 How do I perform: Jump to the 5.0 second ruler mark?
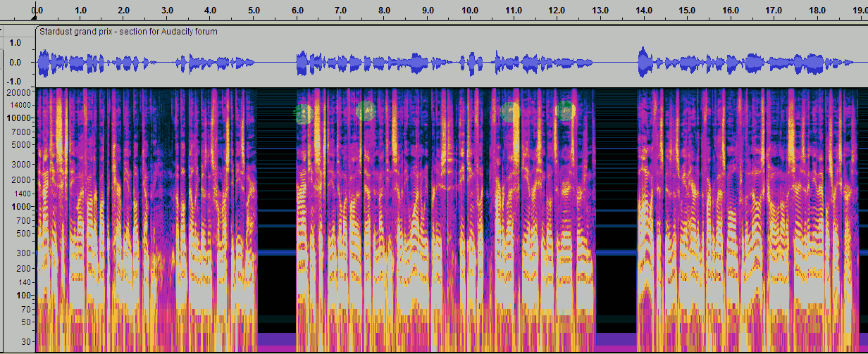[x=254, y=11]
